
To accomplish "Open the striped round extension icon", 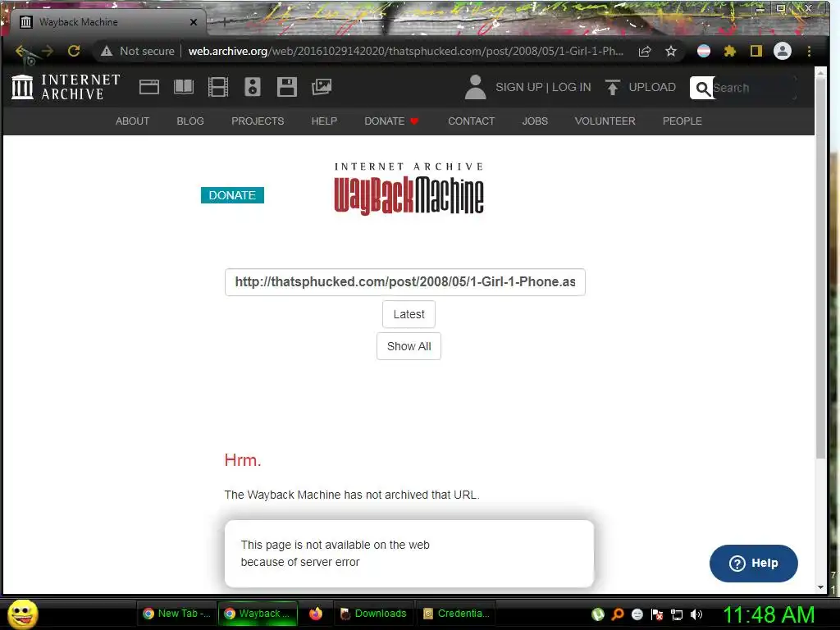I will coord(703,51).
